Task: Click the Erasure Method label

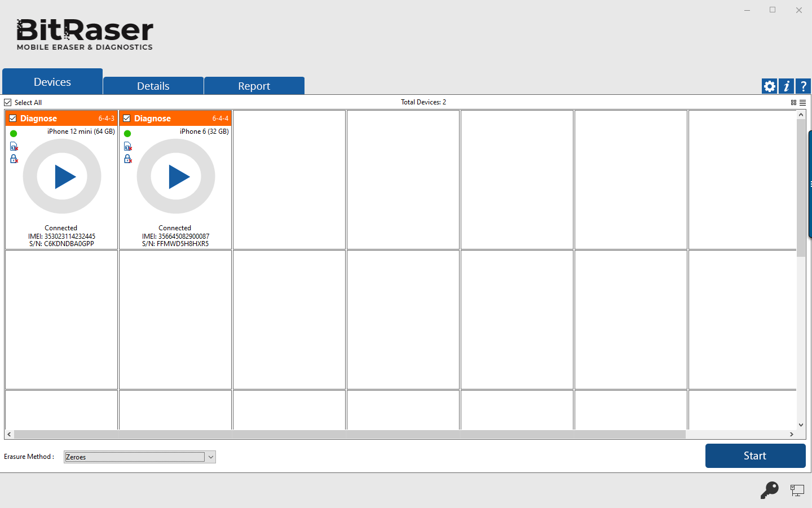Action: pyautogui.click(x=29, y=457)
